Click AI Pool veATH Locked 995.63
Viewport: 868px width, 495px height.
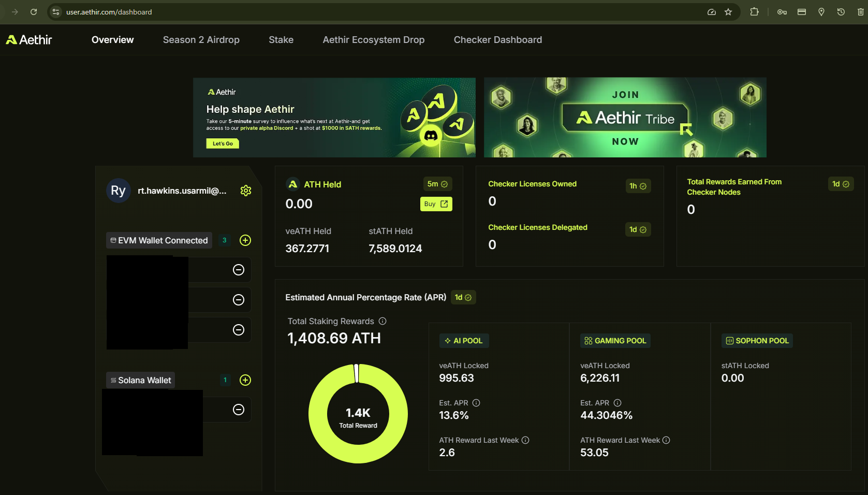click(457, 378)
